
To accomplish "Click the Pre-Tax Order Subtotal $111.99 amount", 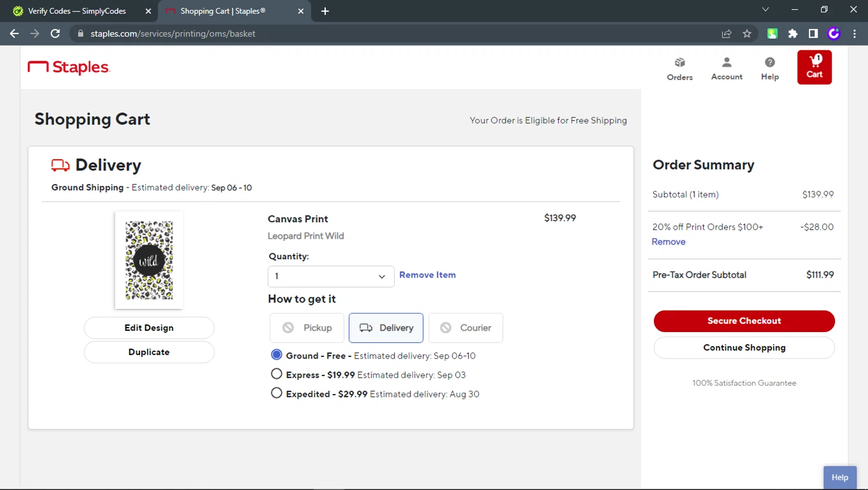I will click(820, 275).
